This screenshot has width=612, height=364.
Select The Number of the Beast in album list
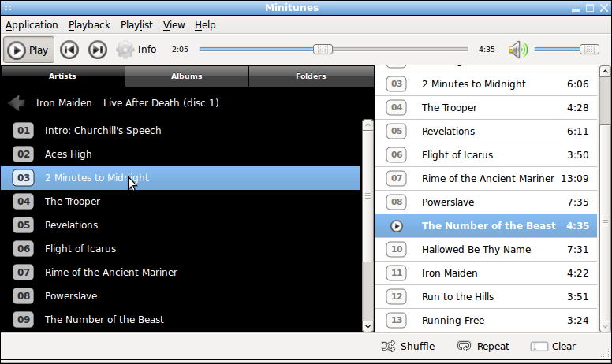(181, 320)
